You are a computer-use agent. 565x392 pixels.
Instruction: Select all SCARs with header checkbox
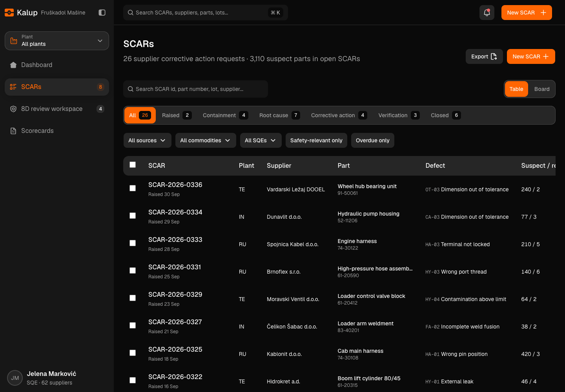(133, 165)
